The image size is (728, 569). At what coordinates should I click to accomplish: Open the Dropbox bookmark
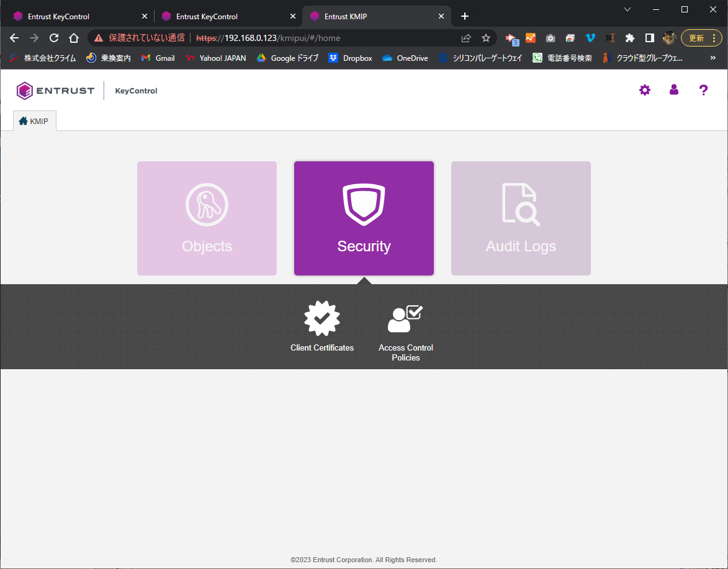click(351, 58)
